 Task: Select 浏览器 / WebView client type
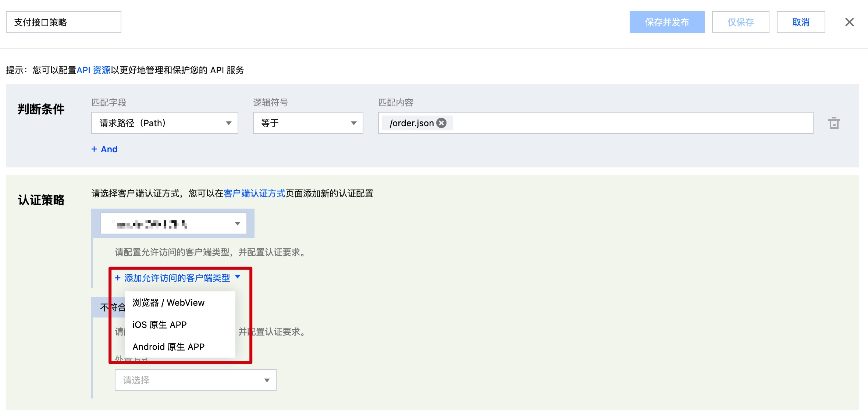click(x=168, y=302)
